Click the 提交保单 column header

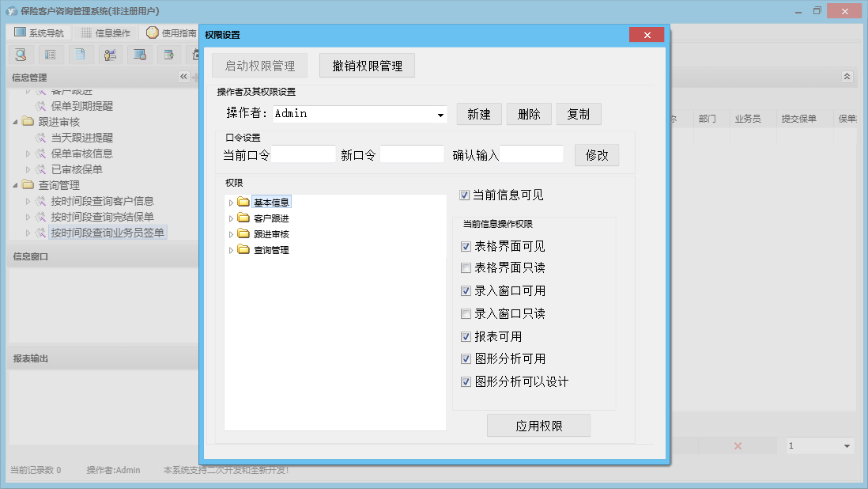[x=798, y=119]
